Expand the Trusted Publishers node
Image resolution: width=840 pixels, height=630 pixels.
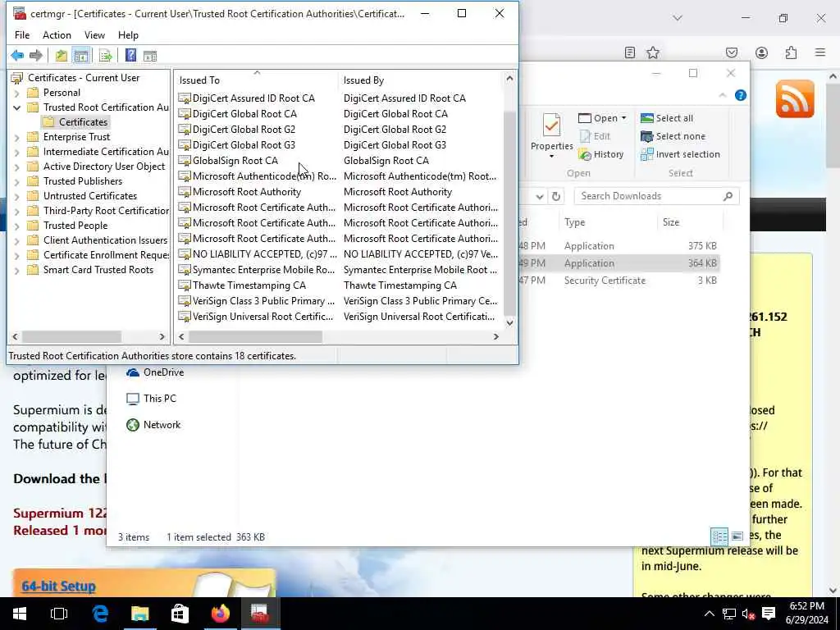pyautogui.click(x=16, y=181)
